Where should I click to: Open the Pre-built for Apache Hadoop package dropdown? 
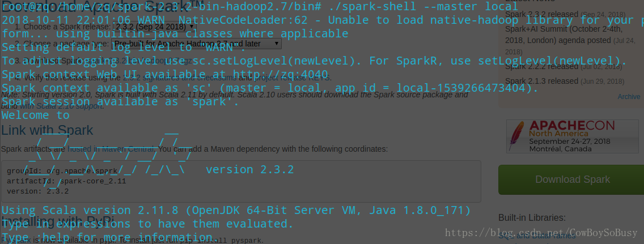tap(196, 44)
